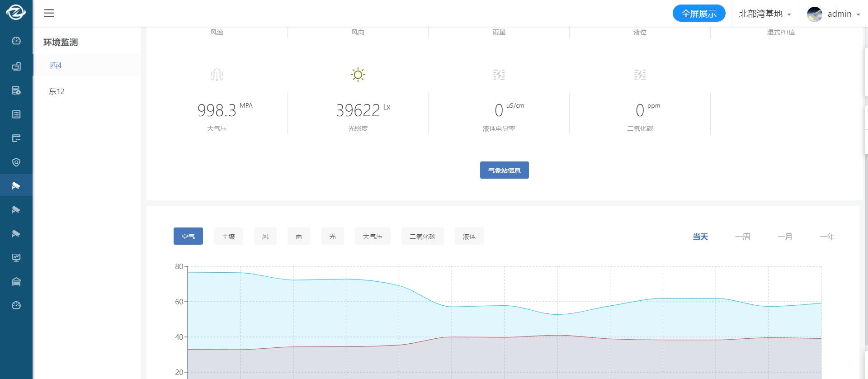Click the 全屏展示 fullscreen button
The width and height of the screenshot is (868, 379).
click(699, 14)
